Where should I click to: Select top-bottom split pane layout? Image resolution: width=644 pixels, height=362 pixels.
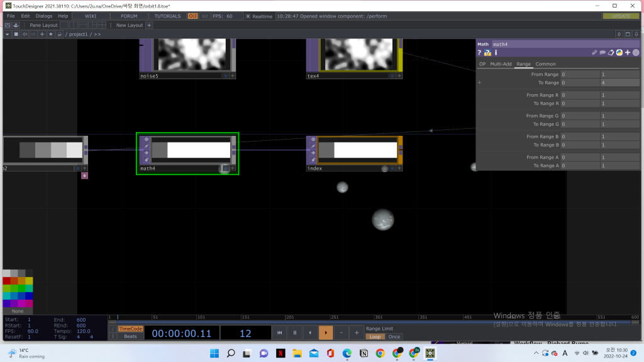(x=83, y=25)
